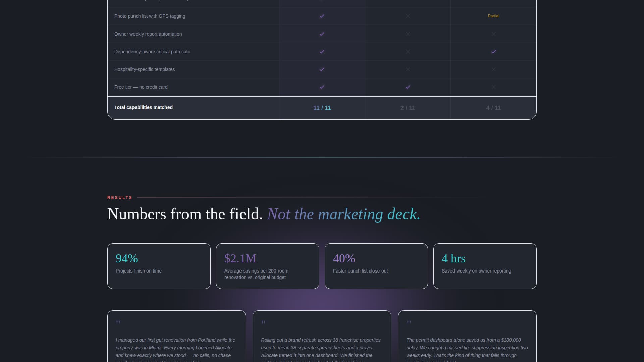The image size is (644, 362).
Task: Click the red 'RESULTS' section label
Action: pos(120,198)
